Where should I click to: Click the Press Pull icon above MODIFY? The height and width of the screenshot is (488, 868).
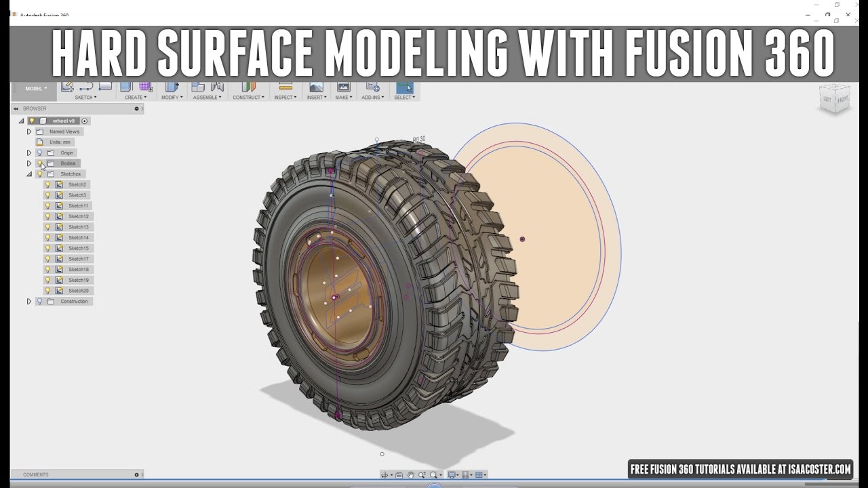pyautogui.click(x=172, y=86)
